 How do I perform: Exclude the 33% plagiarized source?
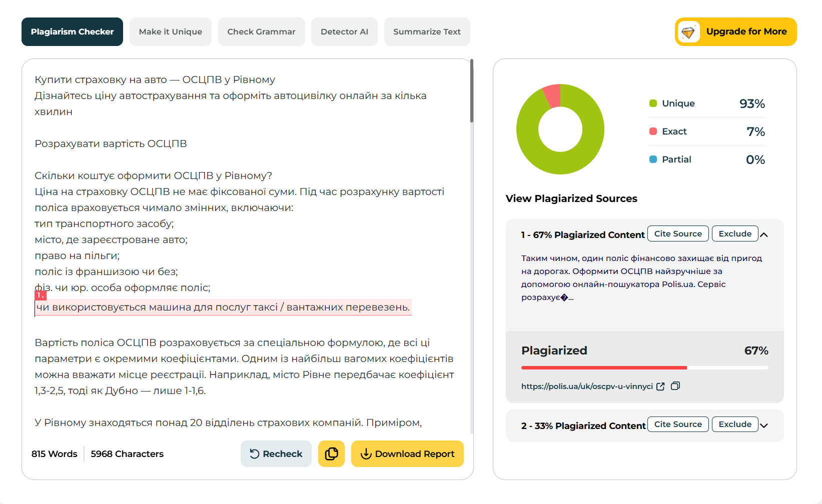(x=735, y=424)
